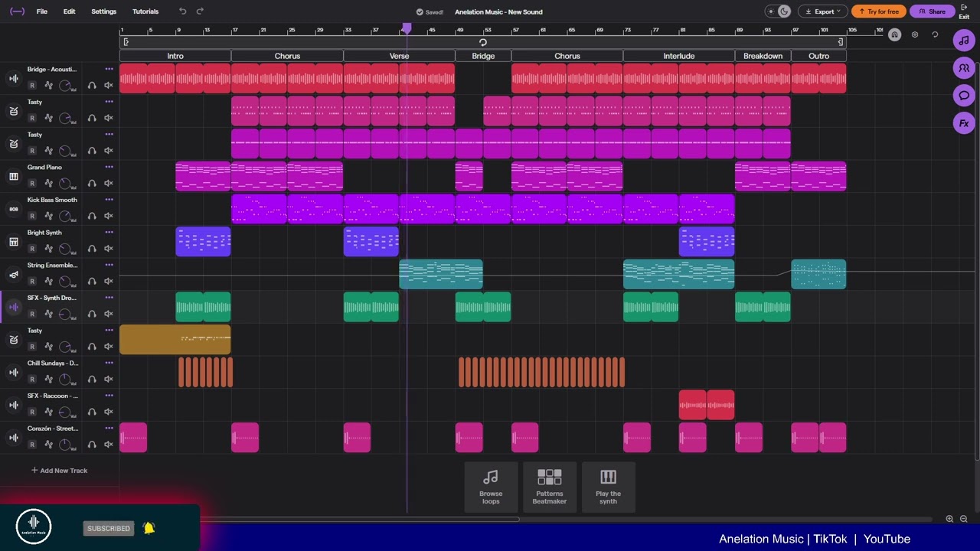Click the Grand Piano track keyboard icon
980x551 pixels.
pos(13,177)
